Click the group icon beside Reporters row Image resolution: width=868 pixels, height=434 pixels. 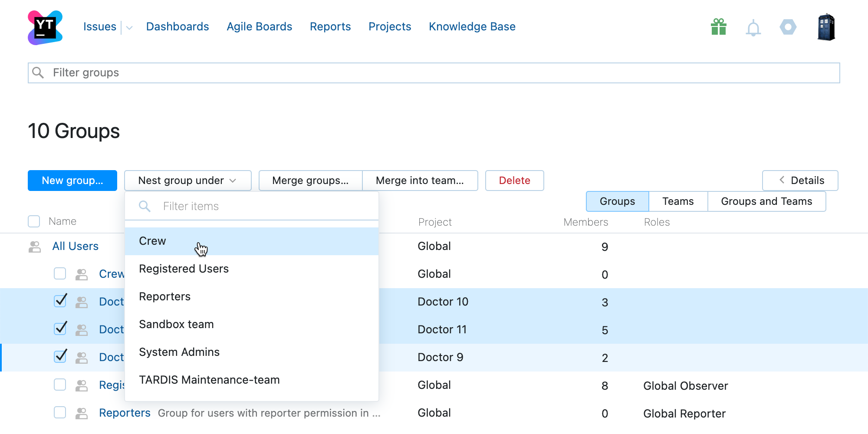[82, 413]
